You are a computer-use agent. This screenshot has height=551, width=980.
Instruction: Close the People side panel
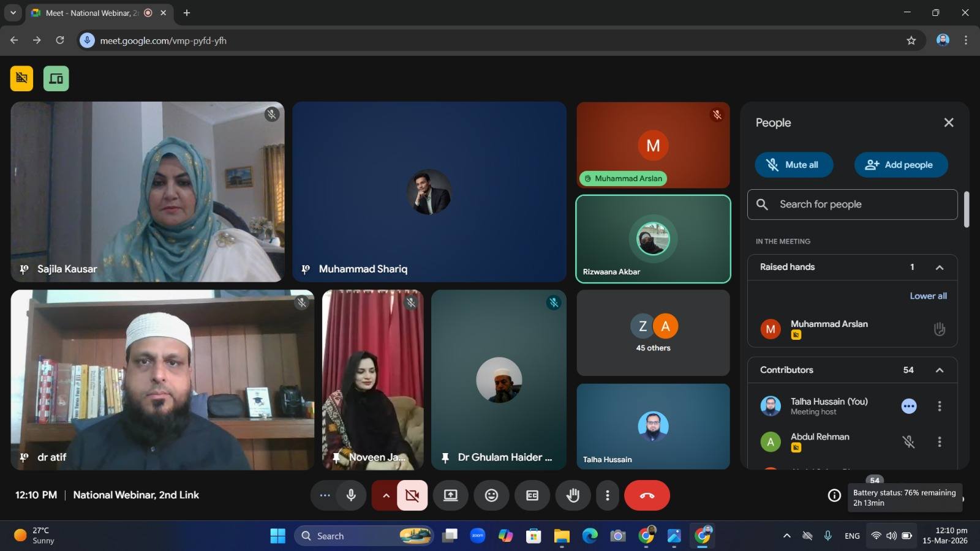(x=949, y=122)
